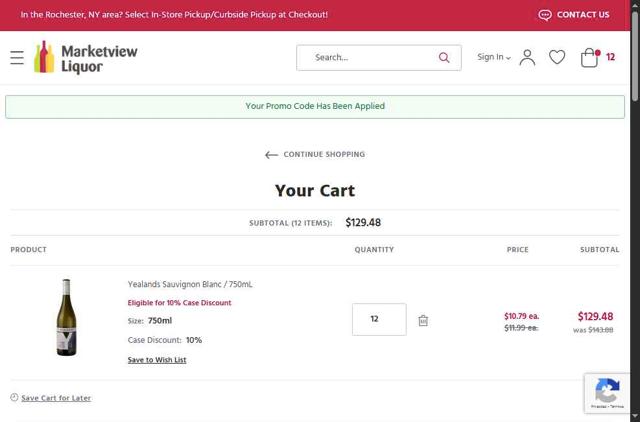
Task: Click Eligible for 10% Case Discount text
Action: [x=179, y=303]
